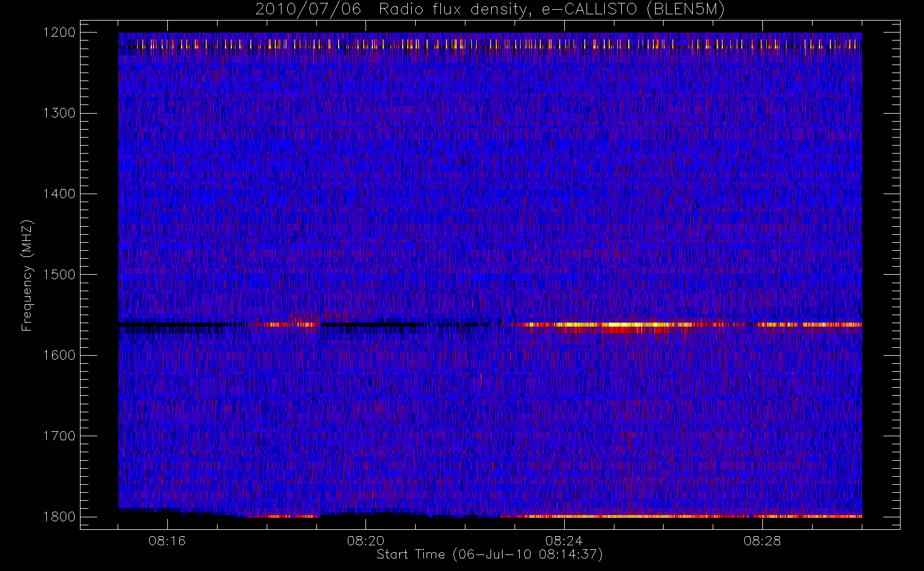
Task: Click the 08:24 time tick label
Action: click(564, 541)
